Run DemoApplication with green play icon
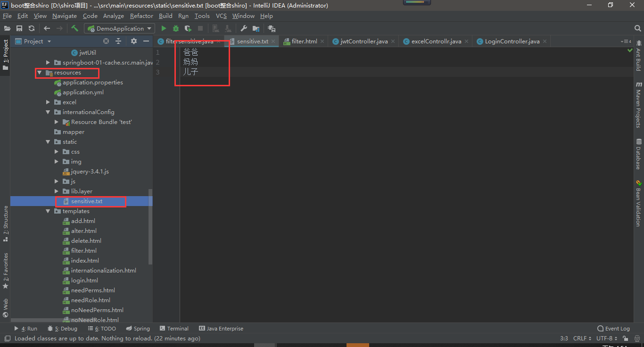The width and height of the screenshot is (644, 347). [164, 28]
